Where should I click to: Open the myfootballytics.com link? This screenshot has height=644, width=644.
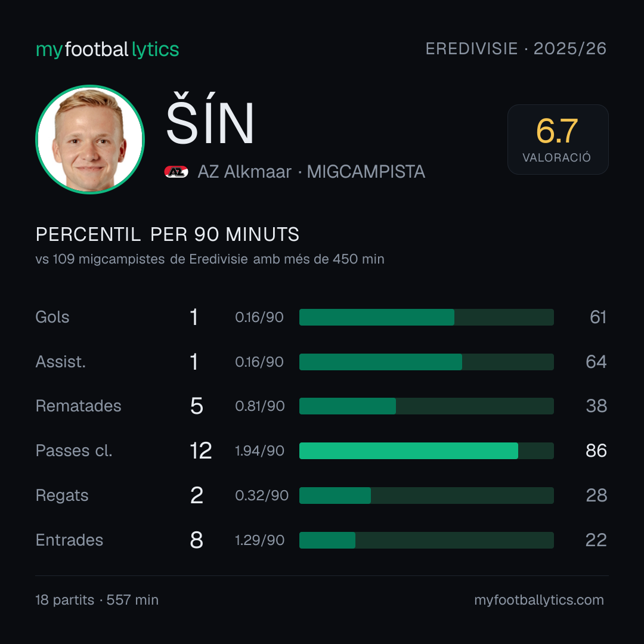point(539,600)
